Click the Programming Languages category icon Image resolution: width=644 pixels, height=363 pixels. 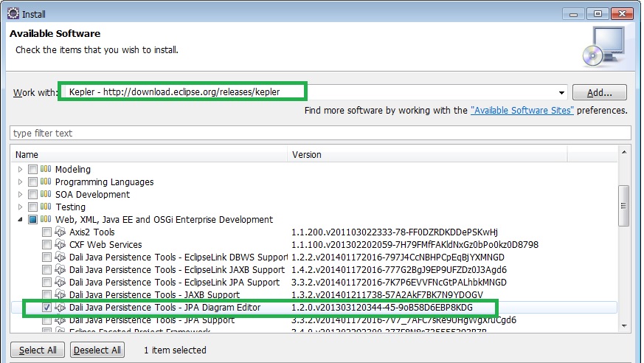click(46, 182)
